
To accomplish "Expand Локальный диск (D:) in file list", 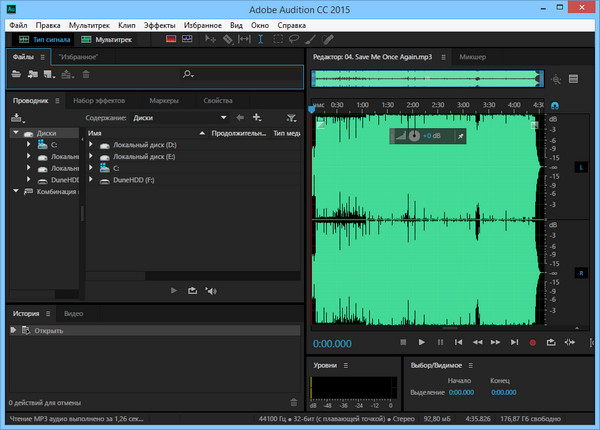I will (92, 145).
